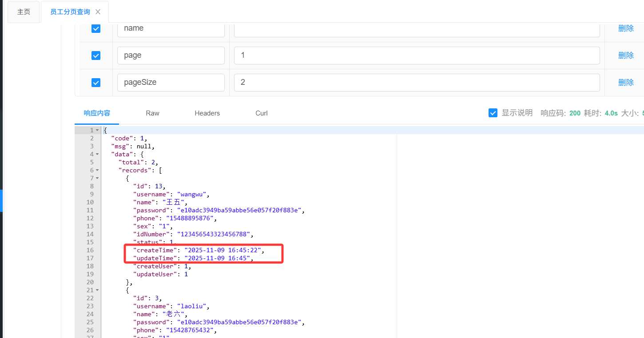The width and height of the screenshot is (644, 338).
Task: Click the updateTime "2025-11-09 16:45" line
Action: coord(193,258)
